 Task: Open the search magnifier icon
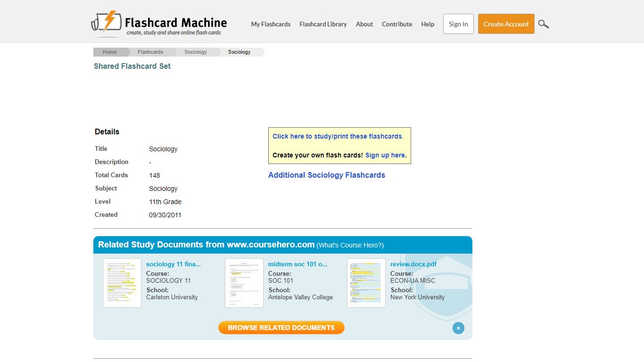tap(544, 24)
